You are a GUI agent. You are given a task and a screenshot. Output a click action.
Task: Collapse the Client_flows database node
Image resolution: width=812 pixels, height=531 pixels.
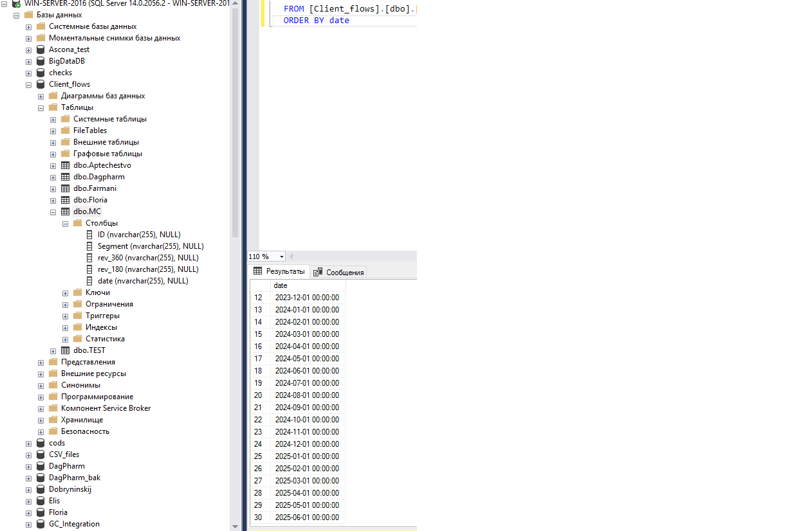[x=28, y=84]
